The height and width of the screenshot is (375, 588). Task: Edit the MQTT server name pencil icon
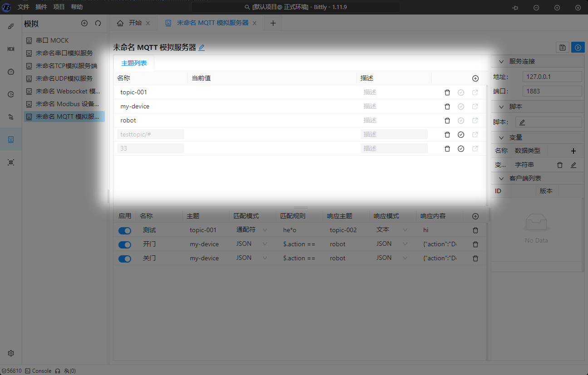201,48
